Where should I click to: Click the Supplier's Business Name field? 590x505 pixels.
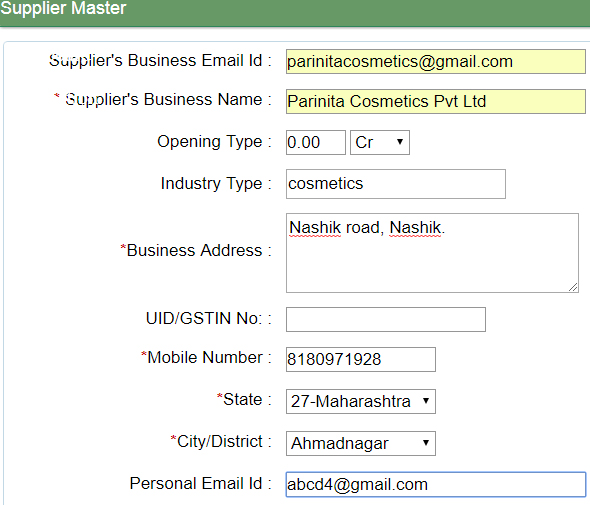[x=436, y=101]
